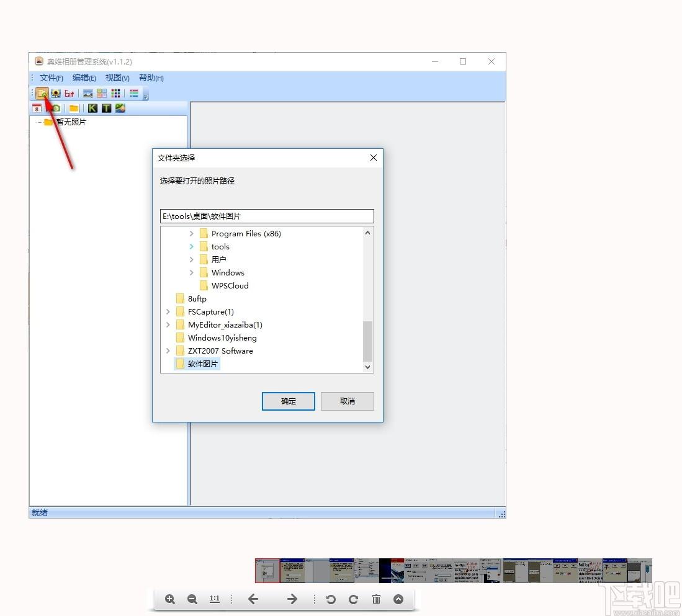Viewport: 682px width, 616px height.
Task: Cancel the dialog with 取消 button
Action: tap(348, 401)
